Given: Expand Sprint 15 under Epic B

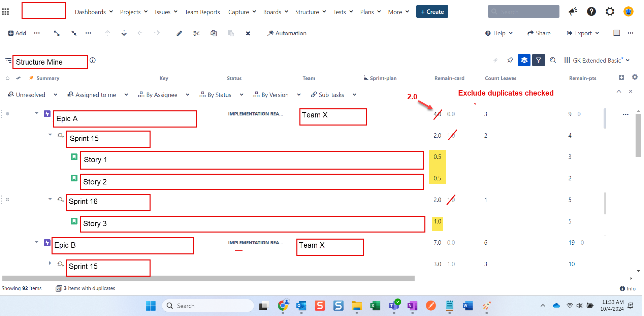Looking at the screenshot, I should tap(50, 263).
